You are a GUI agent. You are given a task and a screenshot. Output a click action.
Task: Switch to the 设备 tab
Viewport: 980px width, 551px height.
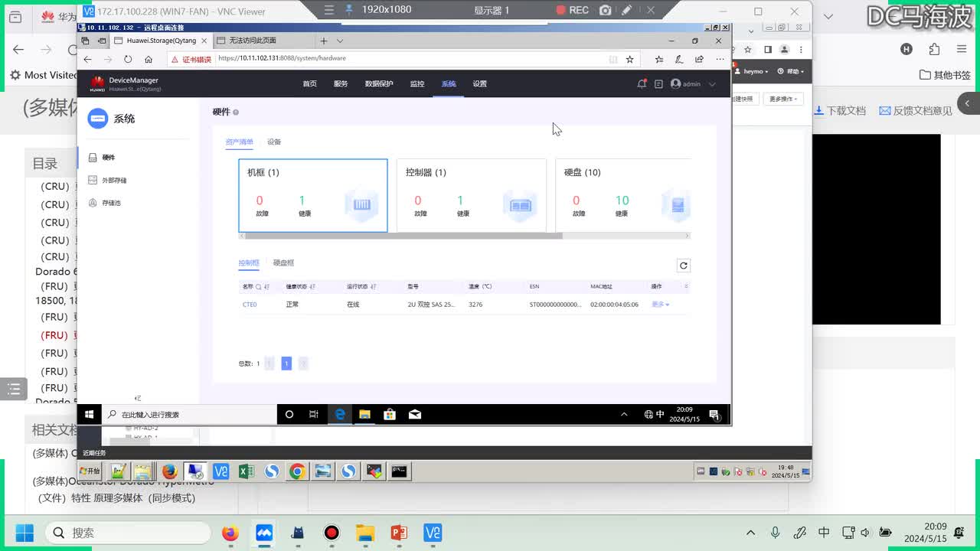coord(274,142)
